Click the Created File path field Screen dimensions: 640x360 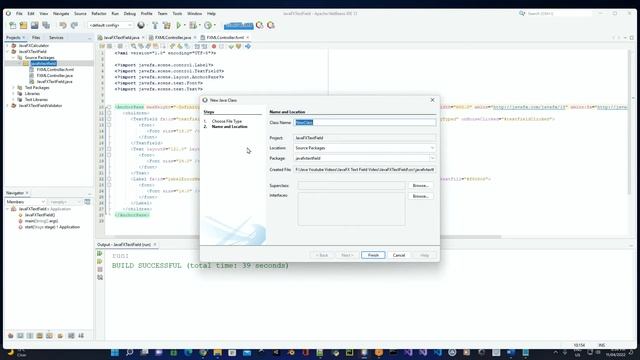tap(365, 169)
